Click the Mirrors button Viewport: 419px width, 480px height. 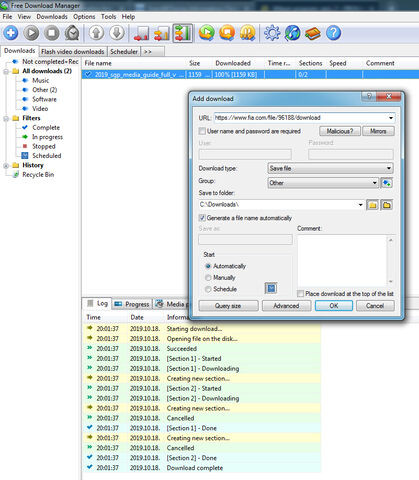click(x=378, y=131)
